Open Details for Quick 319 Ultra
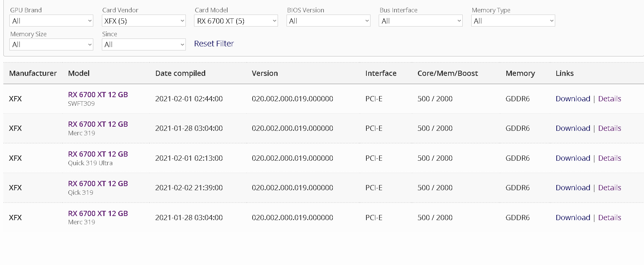 [x=610, y=158]
